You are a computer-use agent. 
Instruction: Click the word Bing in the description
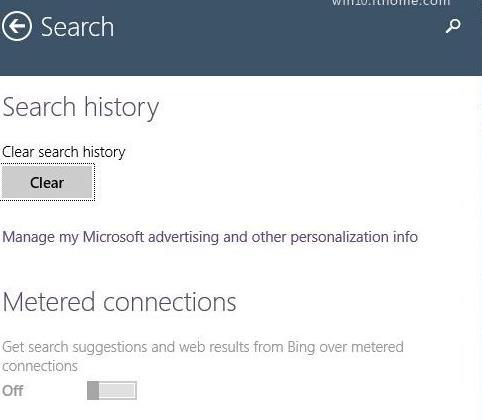[301, 347]
